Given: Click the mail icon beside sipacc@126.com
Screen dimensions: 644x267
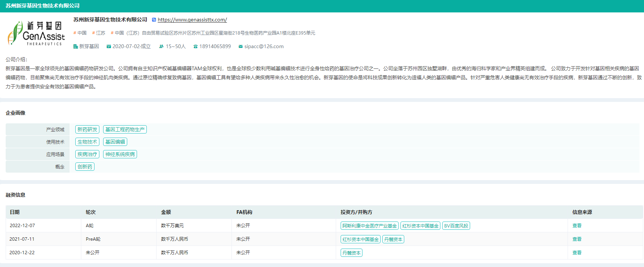Looking at the screenshot, I should (x=241, y=47).
